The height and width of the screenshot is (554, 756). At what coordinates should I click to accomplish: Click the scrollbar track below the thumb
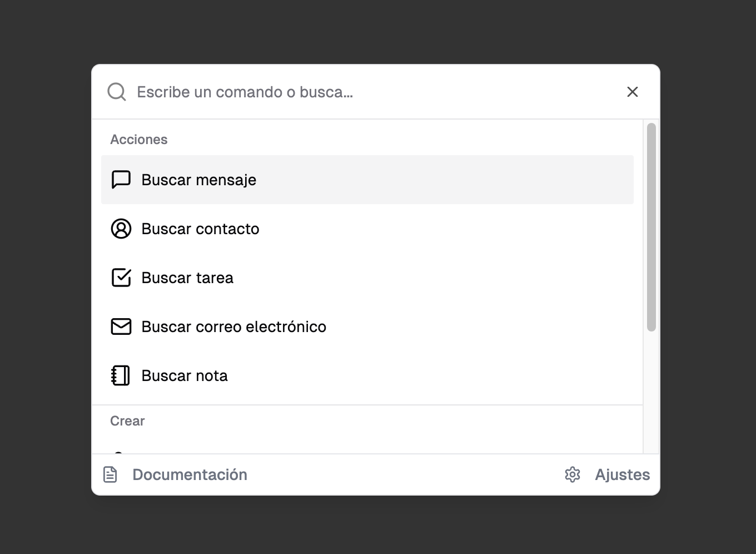[651, 392]
